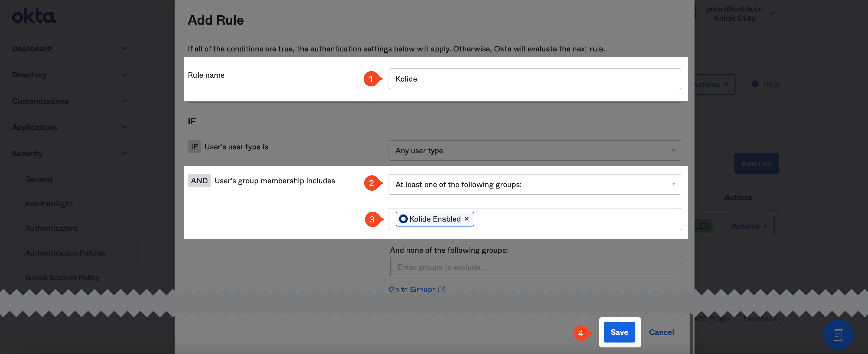Click the Add rule button in the background
Viewport: 868px width, 354px height.
tap(756, 163)
